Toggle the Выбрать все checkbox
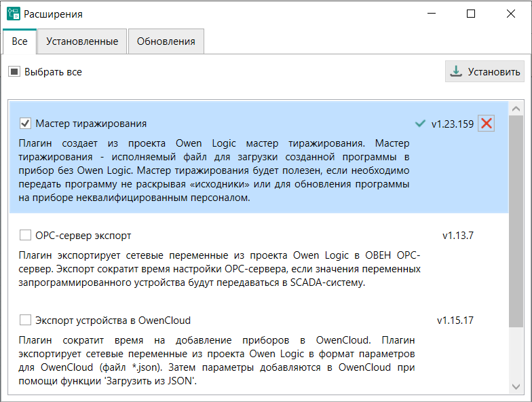The image size is (532, 402). pyautogui.click(x=14, y=71)
